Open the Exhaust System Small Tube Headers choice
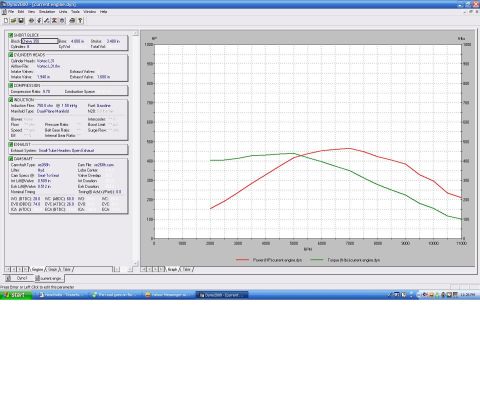 point(66,151)
